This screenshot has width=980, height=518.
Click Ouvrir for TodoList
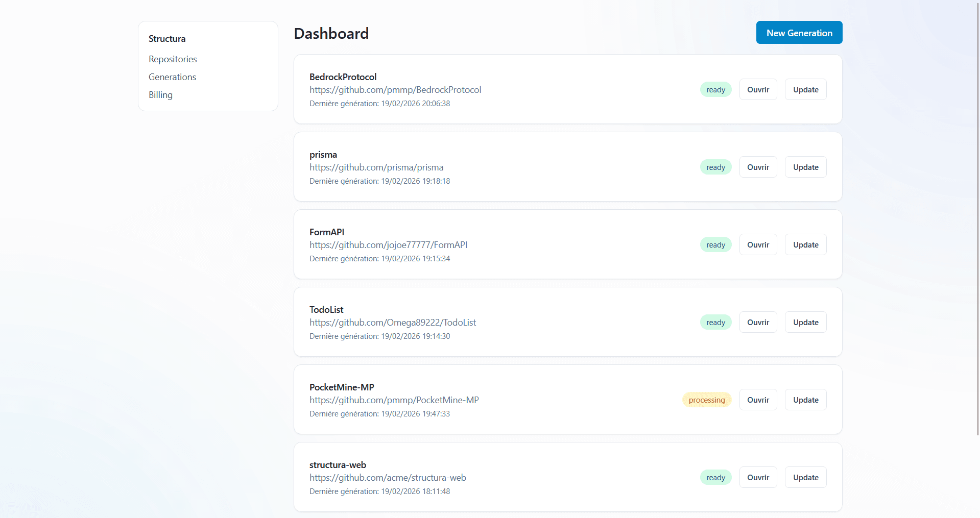tap(758, 322)
